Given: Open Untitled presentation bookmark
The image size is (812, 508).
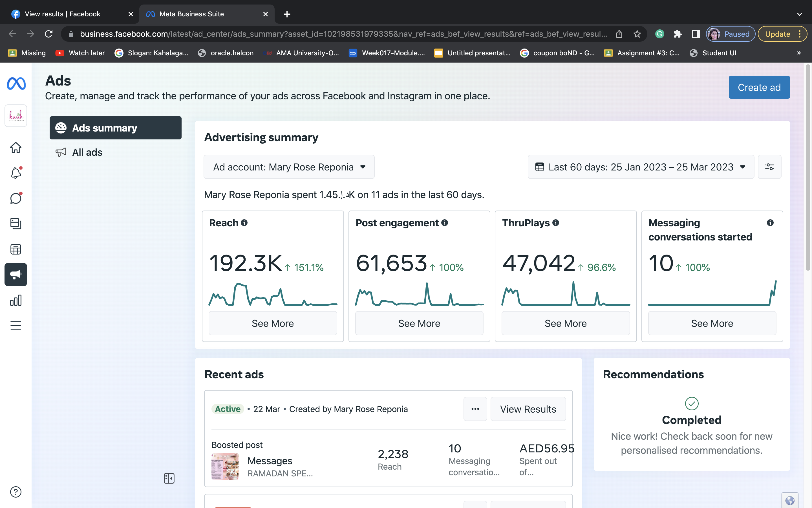Looking at the screenshot, I should [472, 53].
